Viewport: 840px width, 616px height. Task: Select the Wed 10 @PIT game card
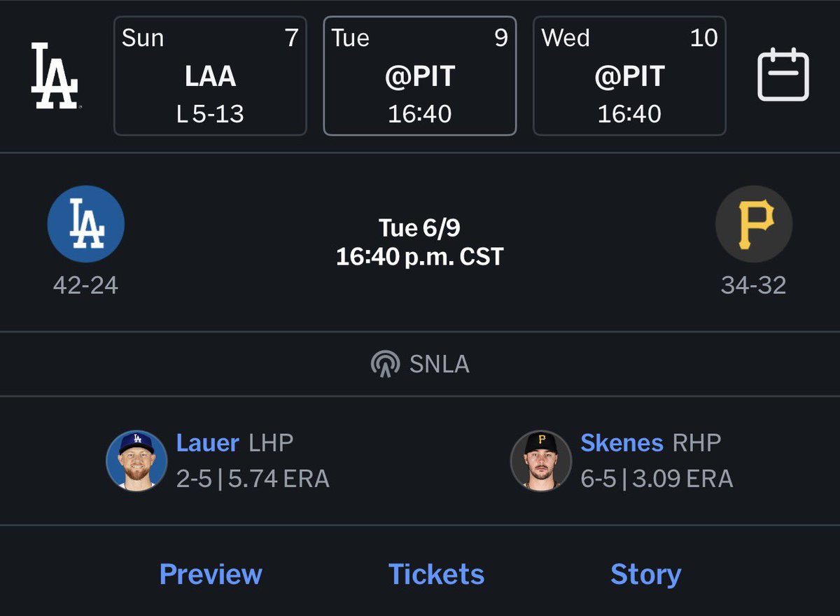click(629, 76)
